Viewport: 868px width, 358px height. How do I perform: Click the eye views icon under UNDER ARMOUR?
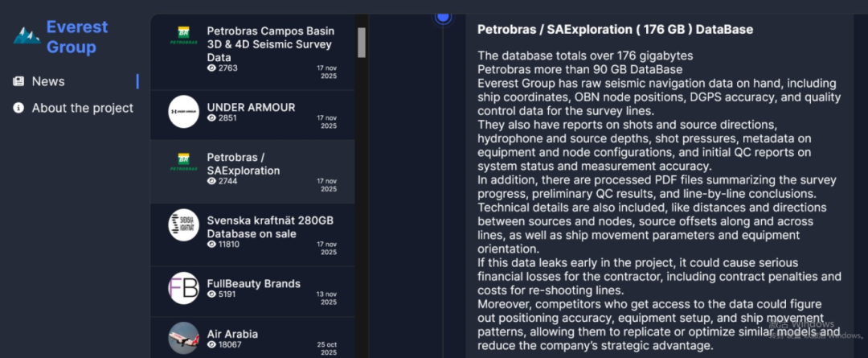click(x=212, y=118)
